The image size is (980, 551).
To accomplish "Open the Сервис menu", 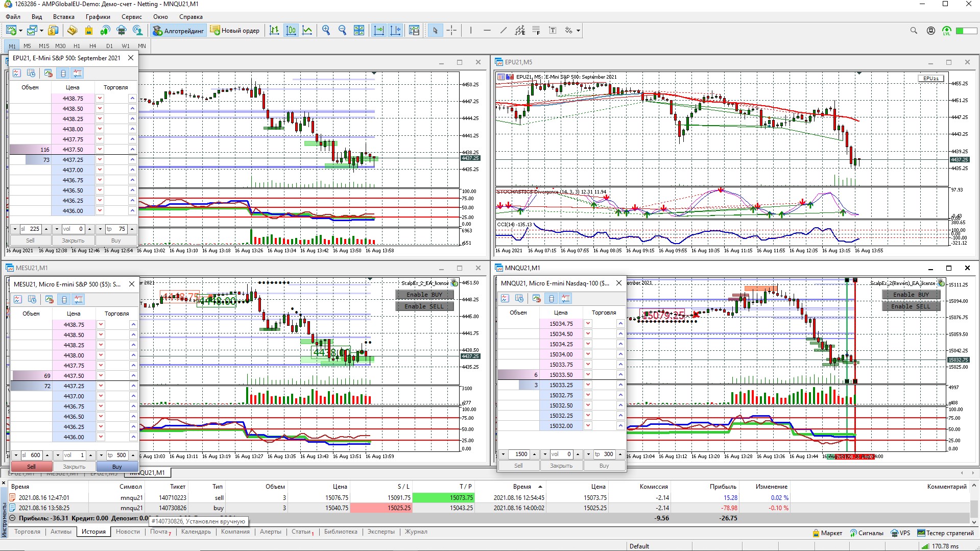I will [131, 17].
